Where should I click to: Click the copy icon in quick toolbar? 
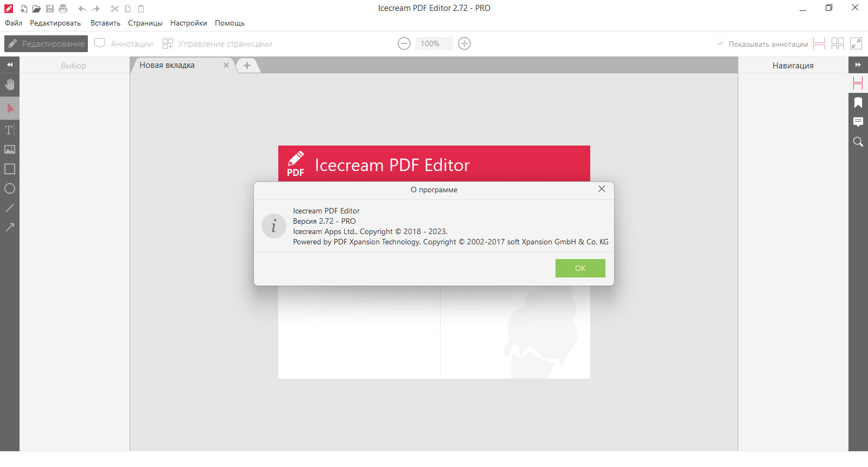point(127,9)
